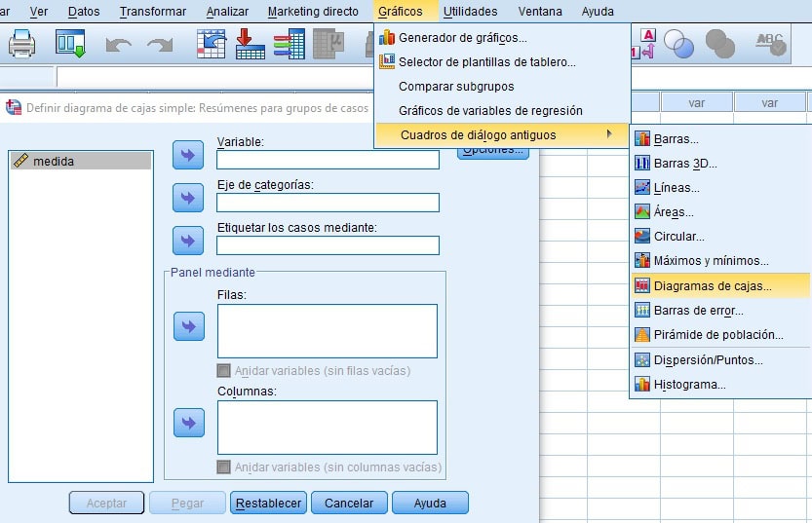The height and width of the screenshot is (523, 812).
Task: Select Líneas... chart option
Action: pos(721,188)
